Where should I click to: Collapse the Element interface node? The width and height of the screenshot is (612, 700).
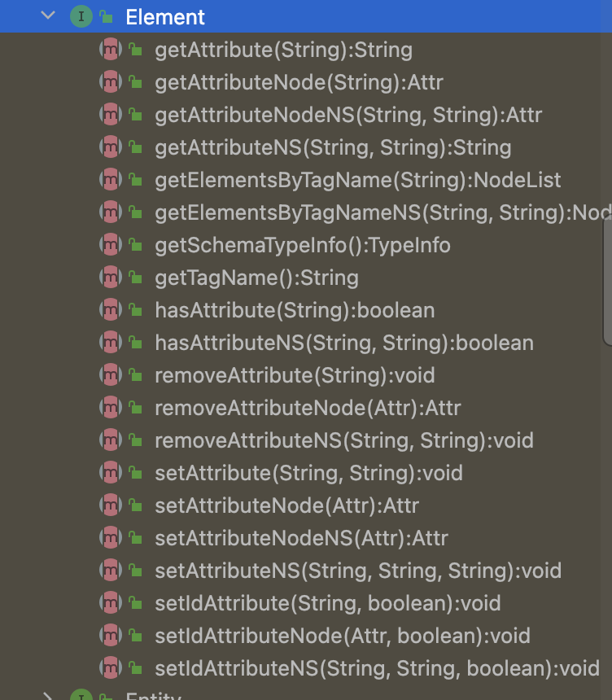48,15
